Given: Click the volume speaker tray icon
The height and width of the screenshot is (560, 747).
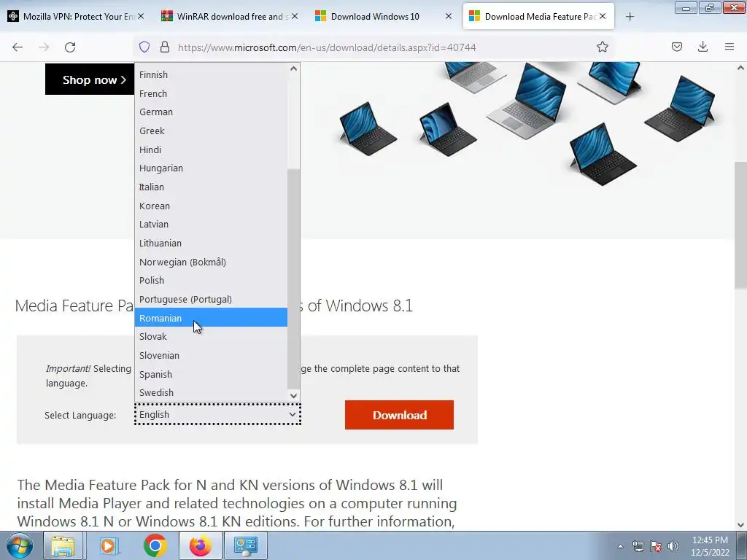Looking at the screenshot, I should (x=673, y=546).
